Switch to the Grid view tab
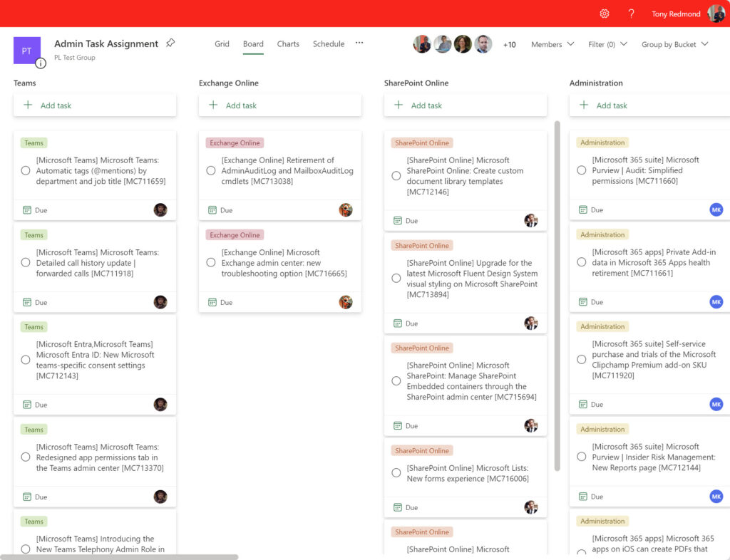This screenshot has height=560, width=730. (x=222, y=43)
